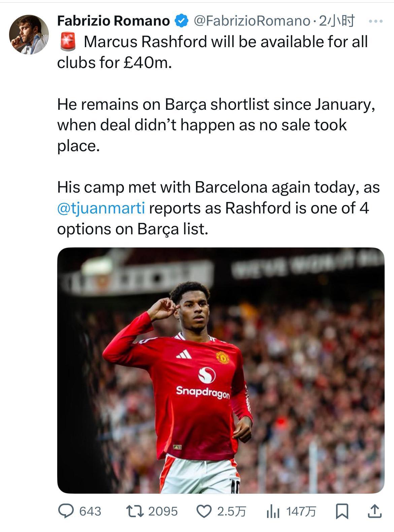Click the 2小时 timestamp
Image resolution: width=394 pixels, height=532 pixels.
336,21
